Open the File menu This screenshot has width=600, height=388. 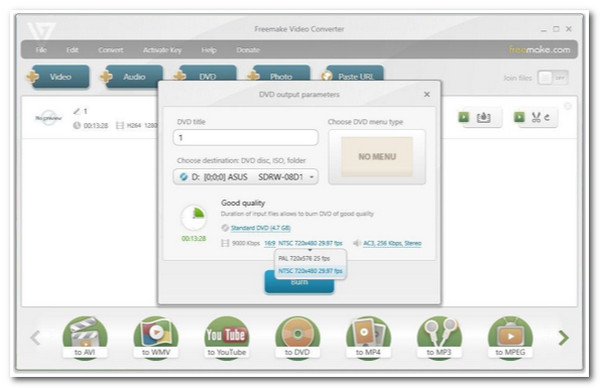pyautogui.click(x=41, y=50)
